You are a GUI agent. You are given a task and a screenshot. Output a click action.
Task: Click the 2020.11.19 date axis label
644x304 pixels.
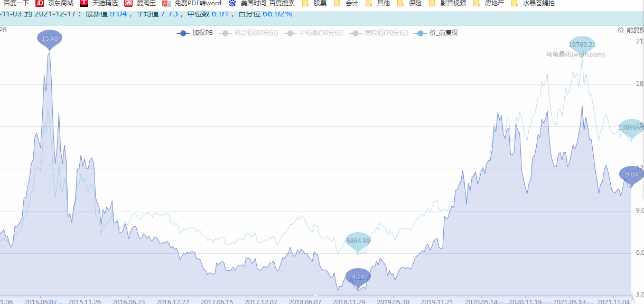[525, 301]
